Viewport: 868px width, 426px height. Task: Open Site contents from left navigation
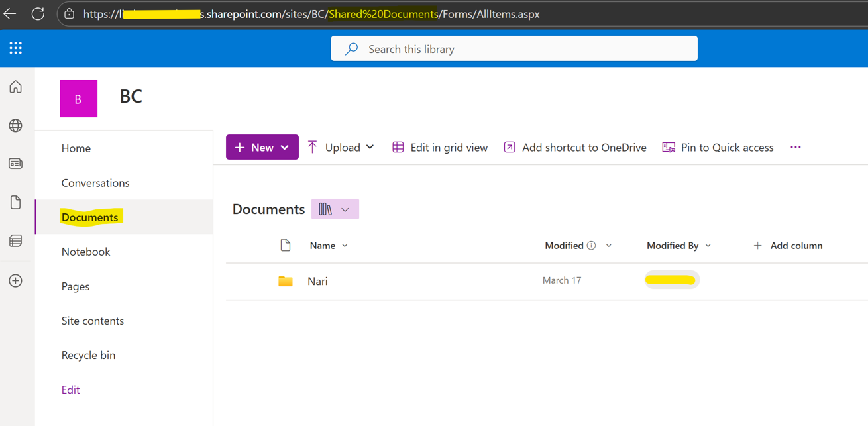pyautogui.click(x=93, y=321)
